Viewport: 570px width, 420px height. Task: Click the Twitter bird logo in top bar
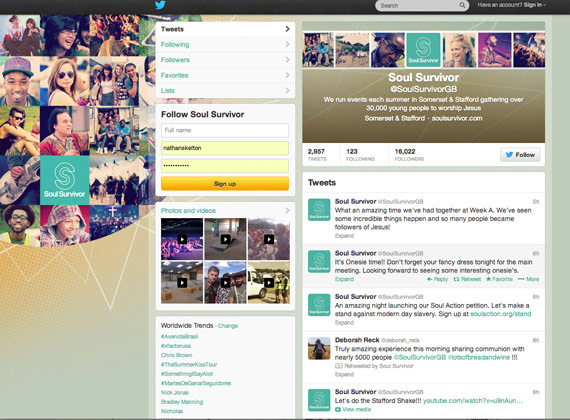[x=160, y=5]
